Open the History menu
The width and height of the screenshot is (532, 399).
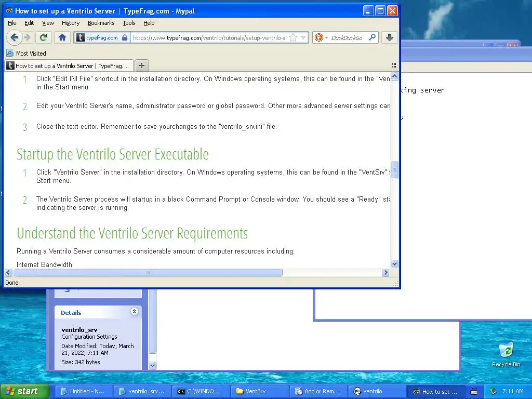[71, 23]
